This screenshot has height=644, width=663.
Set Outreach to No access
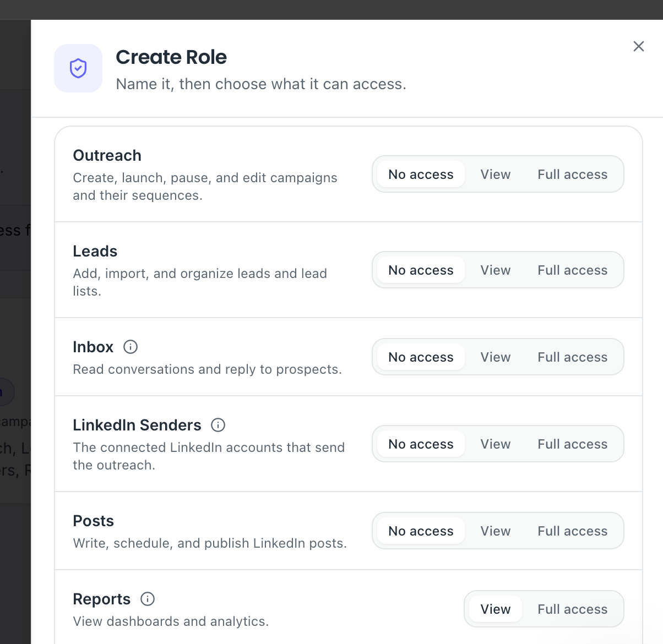(x=421, y=174)
